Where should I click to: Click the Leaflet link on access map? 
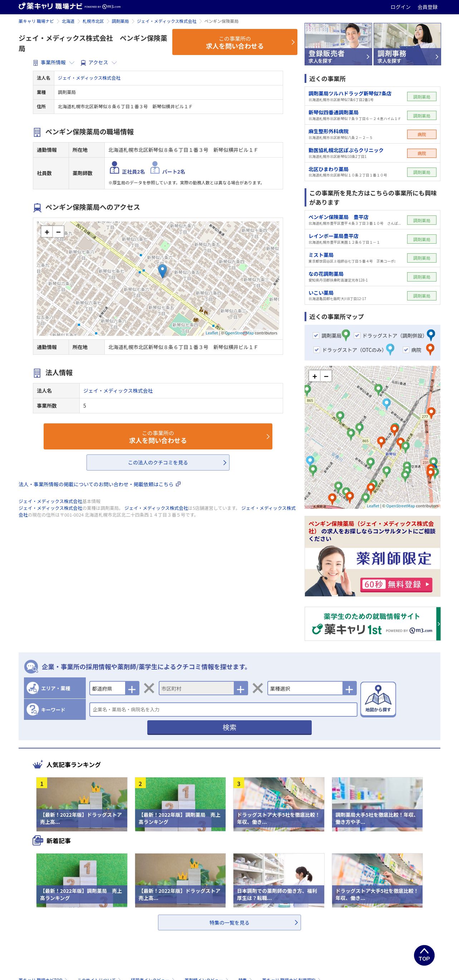(212, 333)
